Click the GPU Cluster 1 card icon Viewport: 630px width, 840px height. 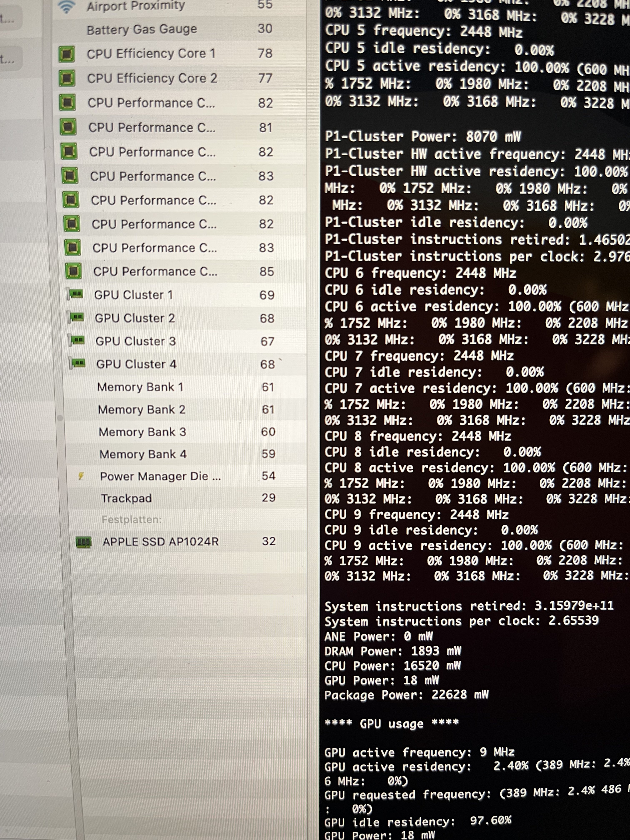point(76,294)
